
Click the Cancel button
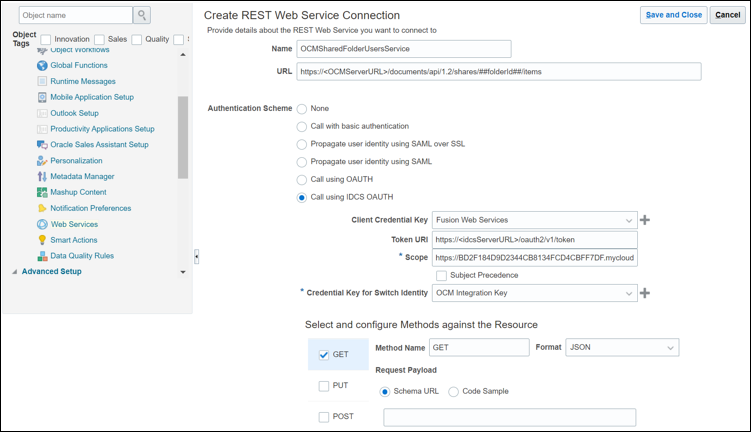[x=727, y=15]
